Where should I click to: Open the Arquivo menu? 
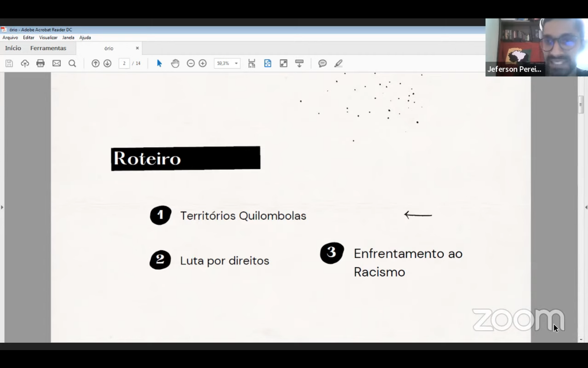10,38
